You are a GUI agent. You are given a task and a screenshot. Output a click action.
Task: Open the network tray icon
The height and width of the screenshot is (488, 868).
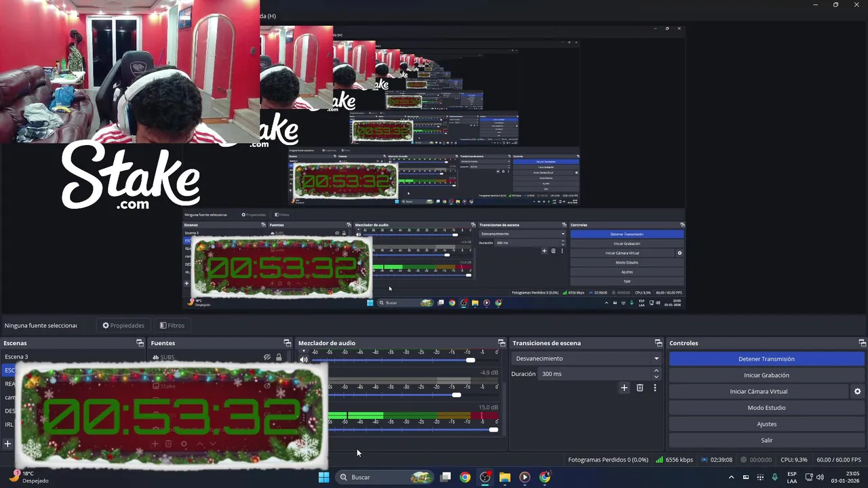coord(808,477)
